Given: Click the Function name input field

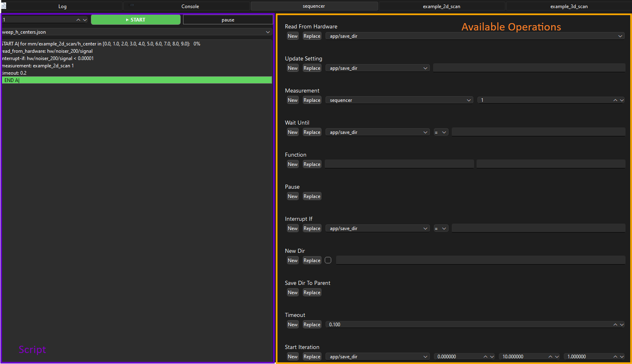Looking at the screenshot, I should 399,164.
